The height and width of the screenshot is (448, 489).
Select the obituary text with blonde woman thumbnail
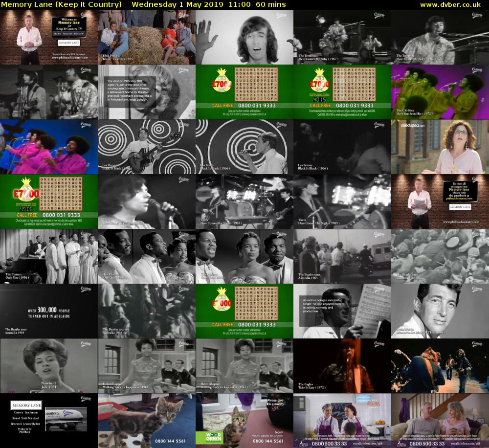click(x=147, y=92)
